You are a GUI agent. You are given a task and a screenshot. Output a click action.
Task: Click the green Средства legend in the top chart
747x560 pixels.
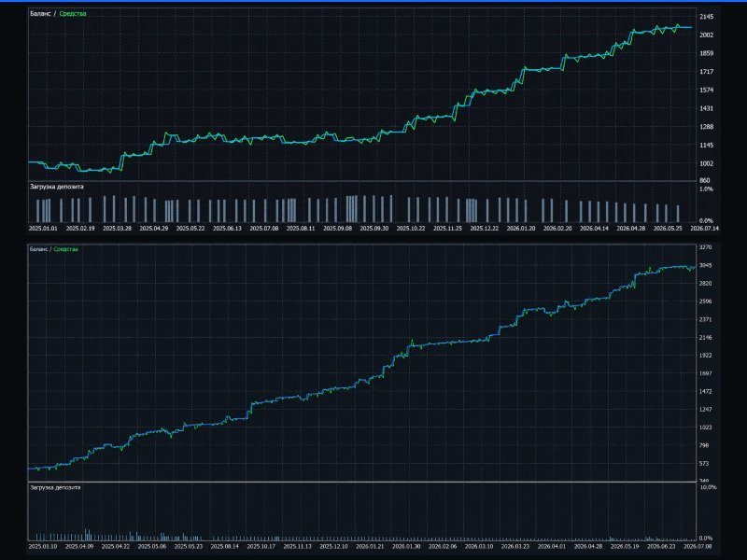coord(73,14)
